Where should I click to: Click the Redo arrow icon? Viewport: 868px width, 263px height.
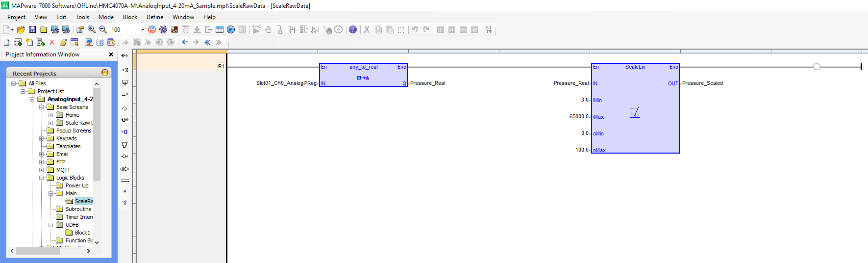pyautogui.click(x=426, y=29)
